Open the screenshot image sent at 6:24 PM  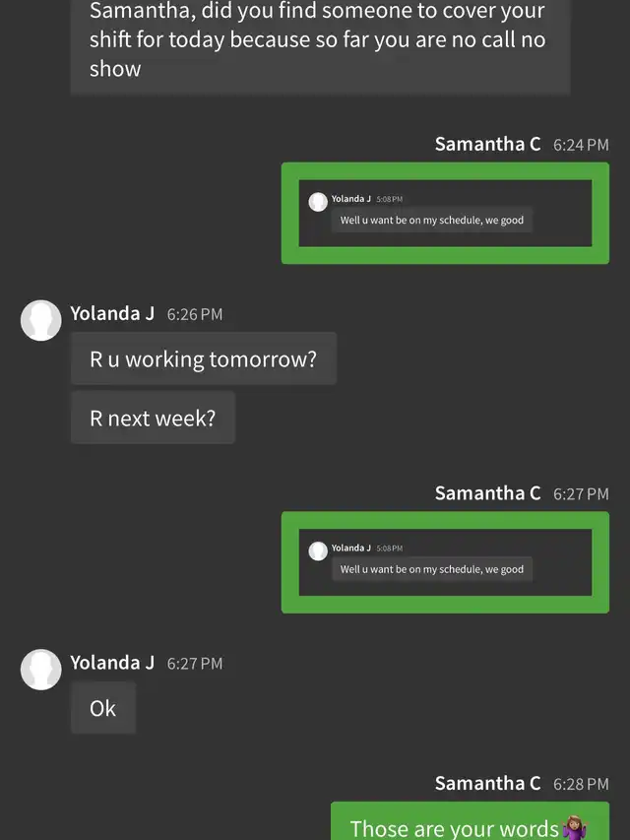point(445,213)
